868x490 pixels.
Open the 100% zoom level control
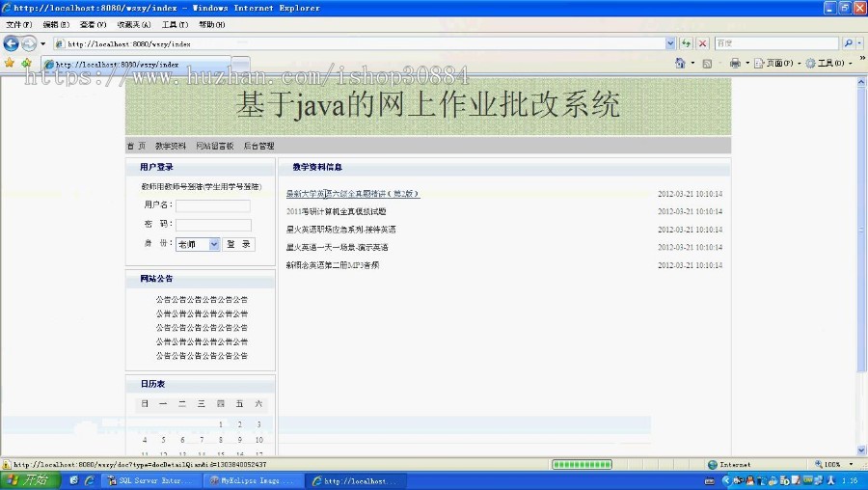835,465
